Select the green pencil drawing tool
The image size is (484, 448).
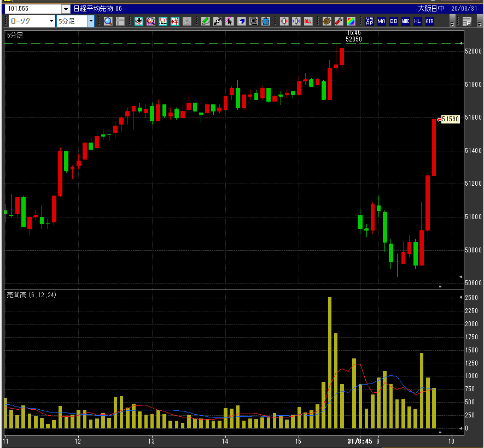point(206,21)
